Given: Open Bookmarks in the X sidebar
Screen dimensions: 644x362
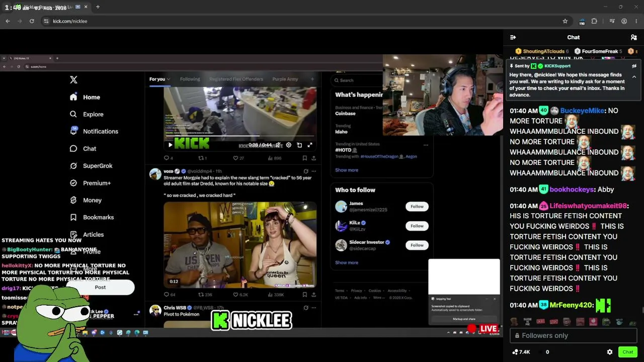Looking at the screenshot, I should click(x=92, y=217).
